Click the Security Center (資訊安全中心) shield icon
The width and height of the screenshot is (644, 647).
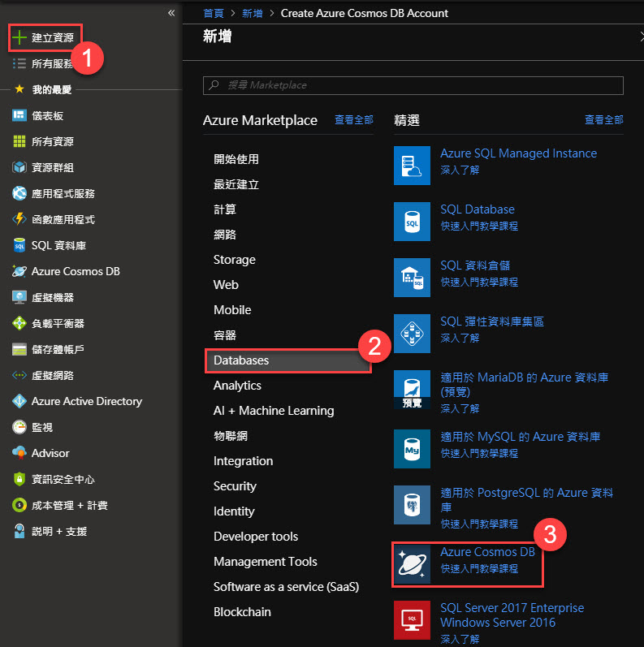pos(19,479)
